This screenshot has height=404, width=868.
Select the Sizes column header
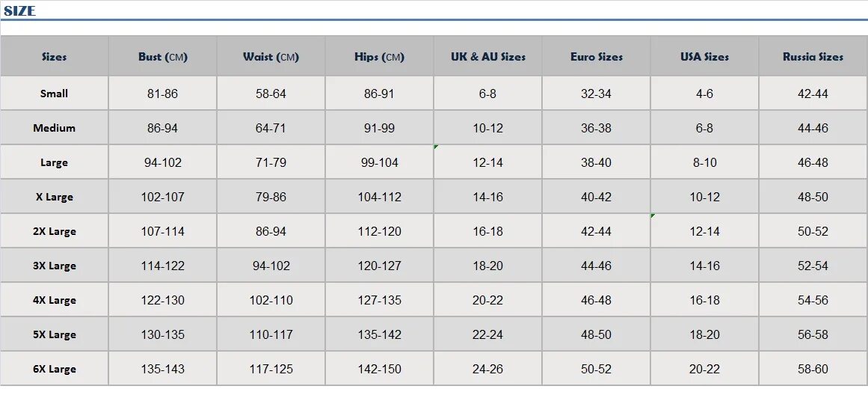[x=55, y=57]
